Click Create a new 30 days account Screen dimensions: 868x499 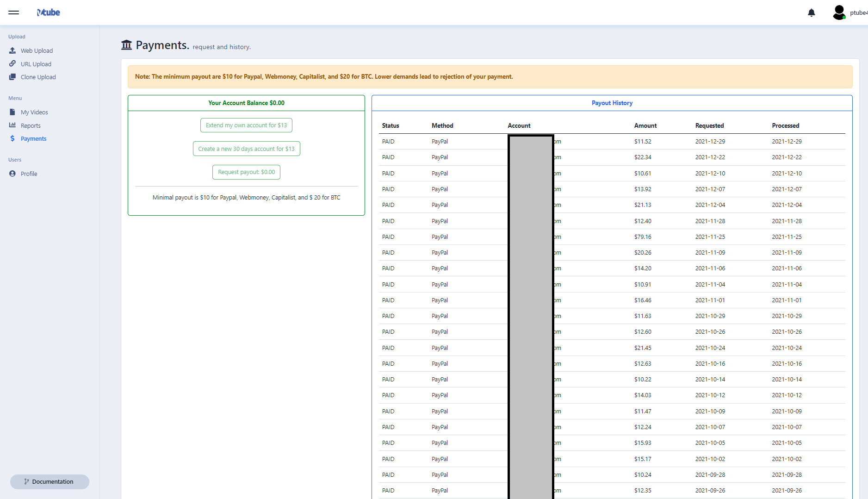[x=246, y=149]
